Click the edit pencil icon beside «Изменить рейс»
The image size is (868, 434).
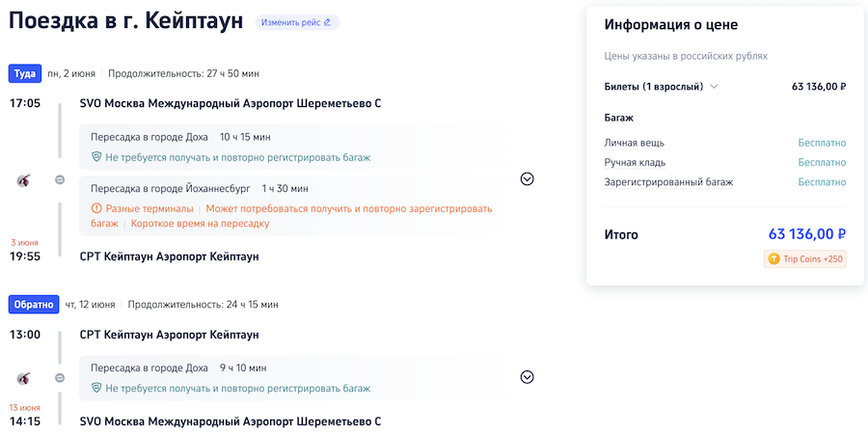tap(327, 22)
